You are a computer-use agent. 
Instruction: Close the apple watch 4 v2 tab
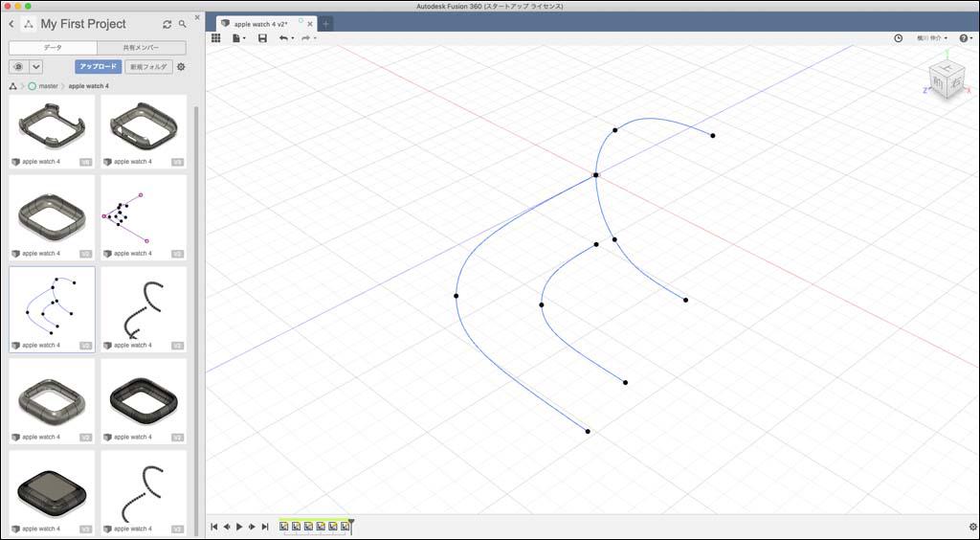point(310,24)
